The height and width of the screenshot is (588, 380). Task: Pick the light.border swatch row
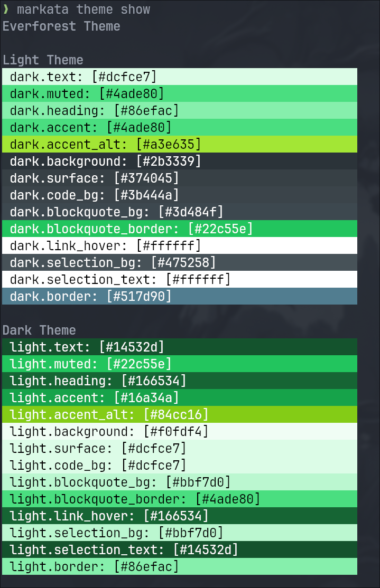pyautogui.click(x=180, y=567)
